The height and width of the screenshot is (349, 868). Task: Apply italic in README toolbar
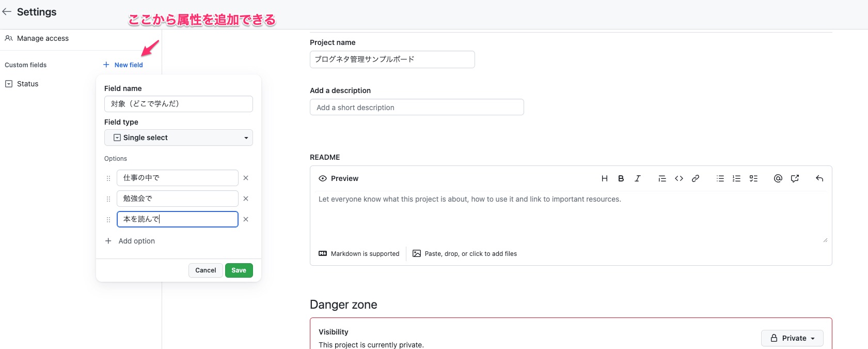click(x=638, y=178)
